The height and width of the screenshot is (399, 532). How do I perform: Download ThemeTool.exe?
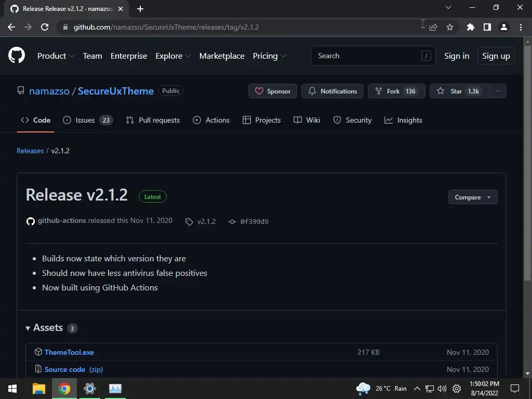tap(69, 352)
